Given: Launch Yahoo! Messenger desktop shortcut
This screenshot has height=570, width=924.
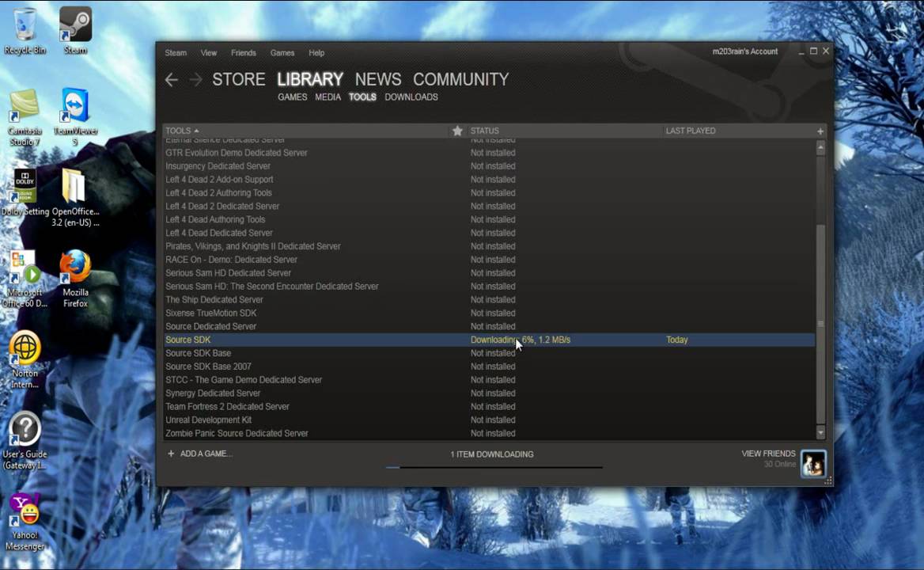Looking at the screenshot, I should (x=25, y=522).
